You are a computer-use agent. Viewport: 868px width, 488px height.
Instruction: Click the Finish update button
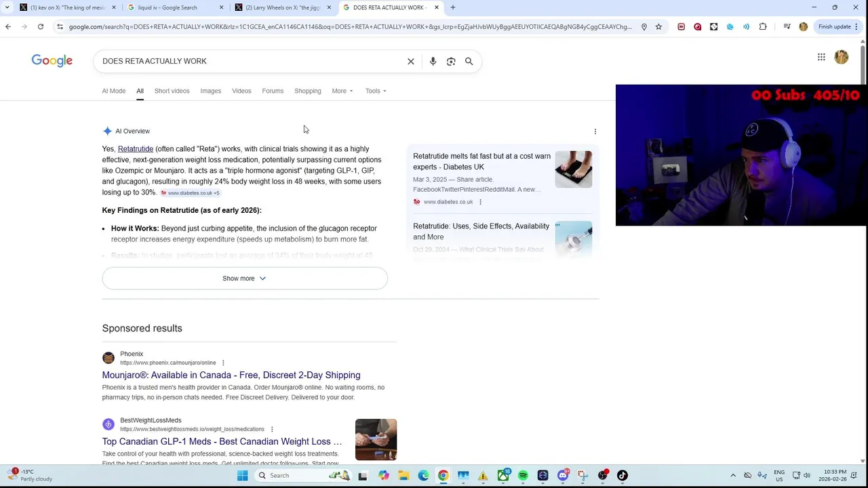(x=838, y=26)
